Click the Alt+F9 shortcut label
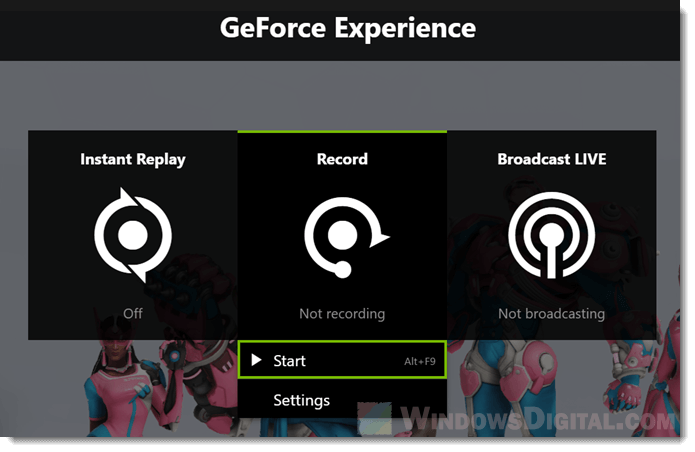Image resolution: width=695 pixels, height=452 pixels. (420, 362)
